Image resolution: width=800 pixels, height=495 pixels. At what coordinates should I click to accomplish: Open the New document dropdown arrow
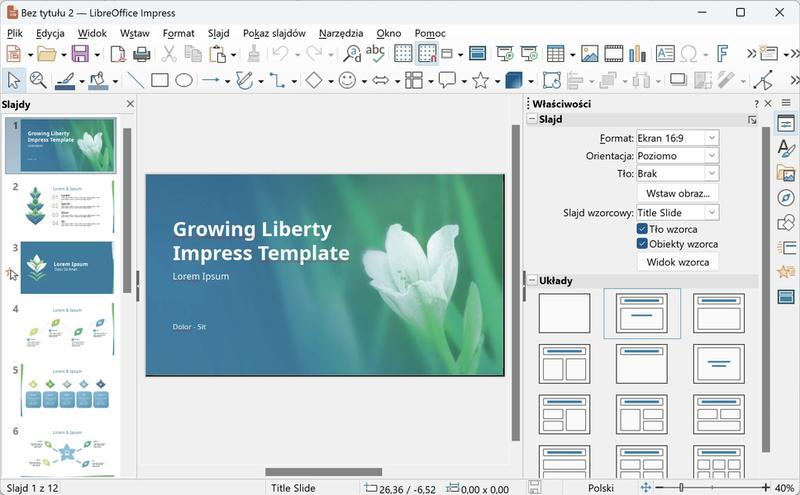(x=30, y=55)
